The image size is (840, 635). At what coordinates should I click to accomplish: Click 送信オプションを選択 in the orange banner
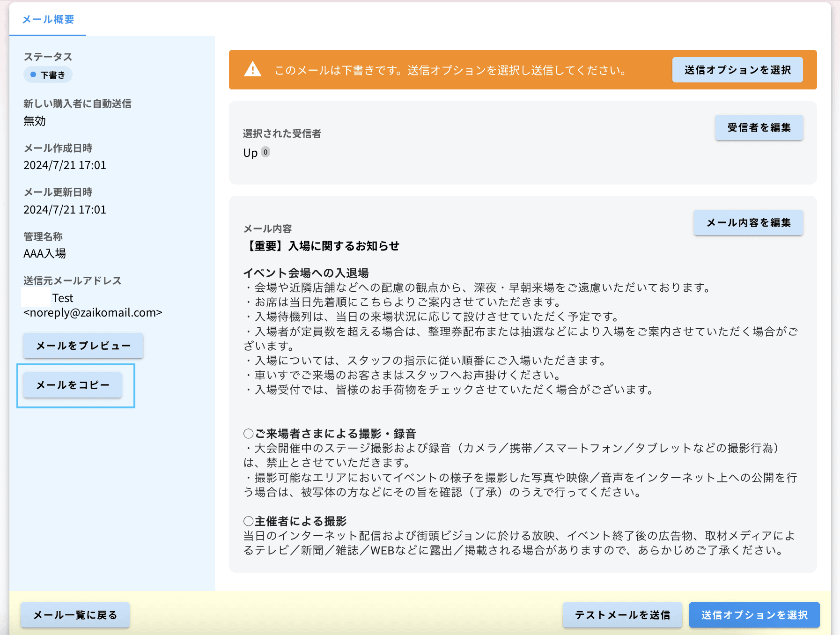(x=737, y=70)
